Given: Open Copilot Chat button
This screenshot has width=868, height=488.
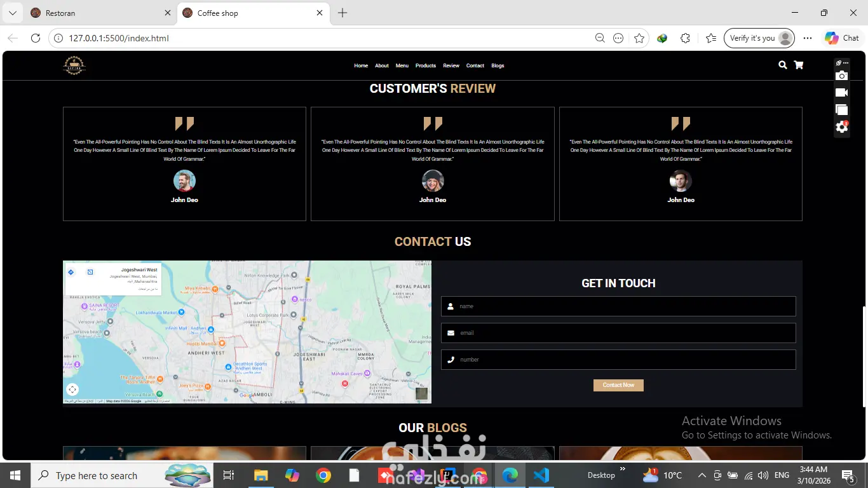Looking at the screenshot, I should coord(842,38).
